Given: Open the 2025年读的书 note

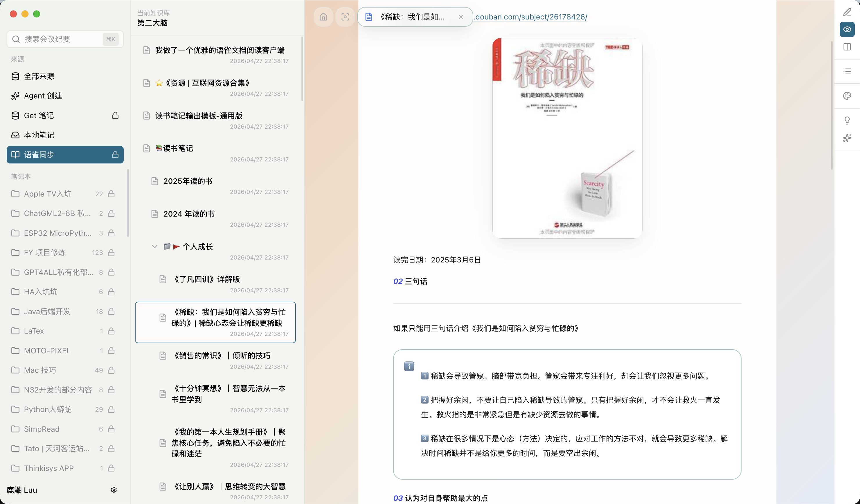Looking at the screenshot, I should pos(215,186).
